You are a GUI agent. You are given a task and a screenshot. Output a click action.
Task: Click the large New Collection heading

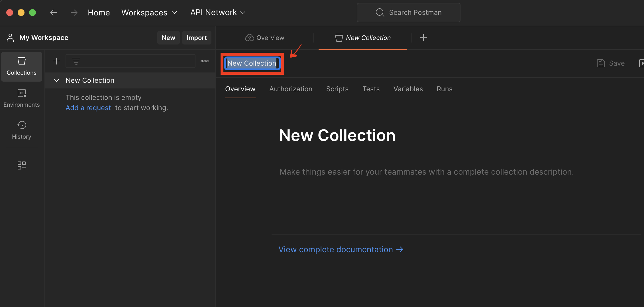click(337, 135)
